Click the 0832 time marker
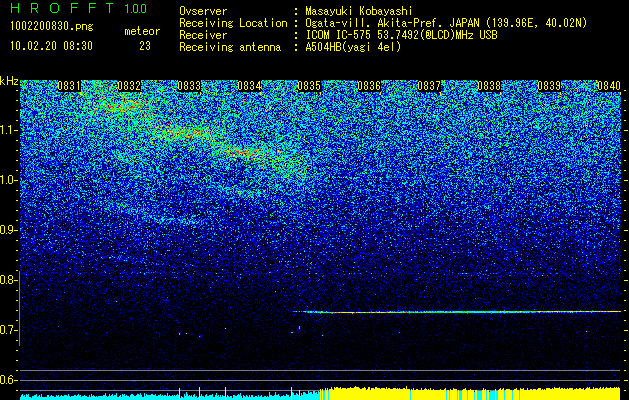Screen dimensions: 629x400 [129, 86]
